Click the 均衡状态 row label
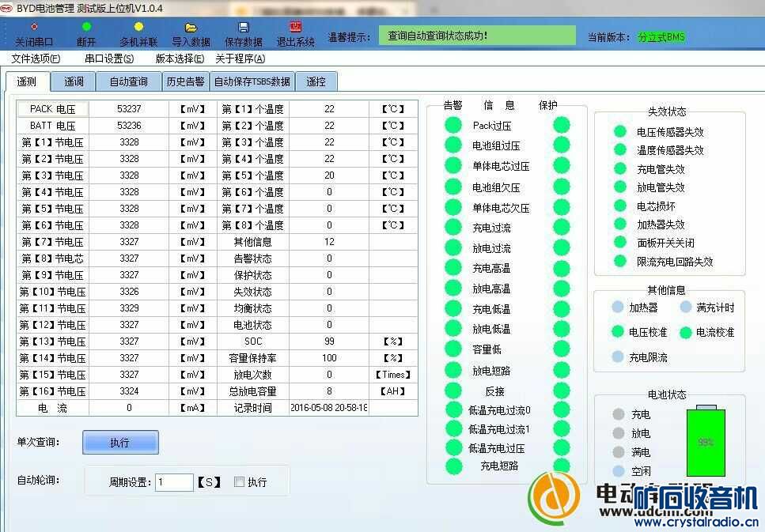Viewport: 765px width, 532px height. click(x=252, y=308)
